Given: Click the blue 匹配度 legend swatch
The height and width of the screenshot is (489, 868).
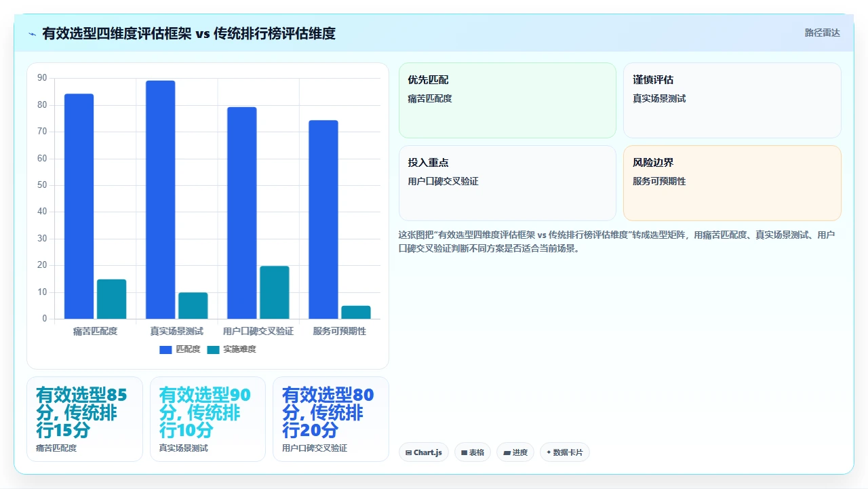Looking at the screenshot, I should point(165,349).
